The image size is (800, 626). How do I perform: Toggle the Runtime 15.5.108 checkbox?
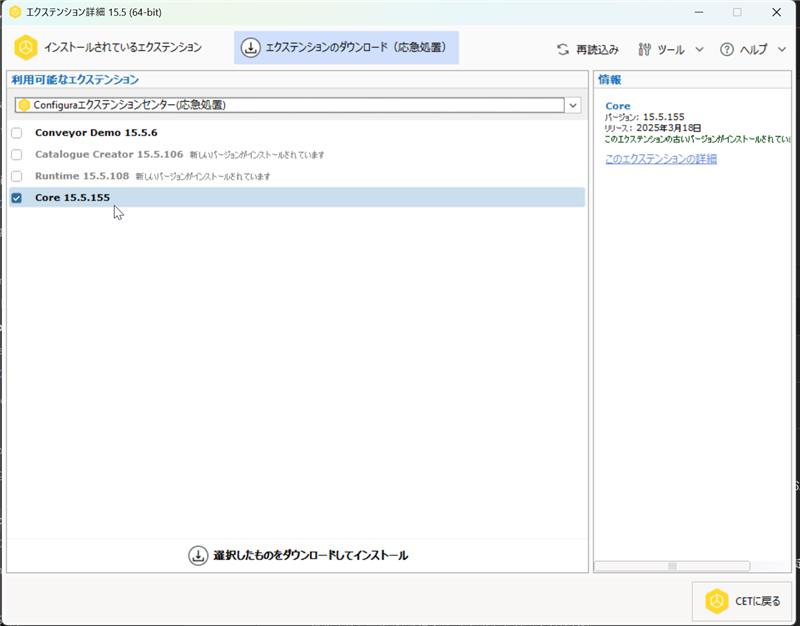pyautogui.click(x=17, y=177)
